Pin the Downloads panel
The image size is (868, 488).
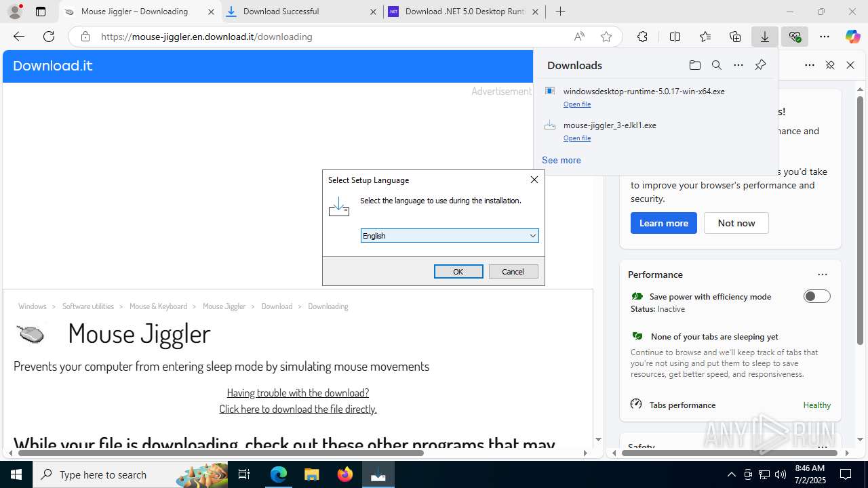760,65
